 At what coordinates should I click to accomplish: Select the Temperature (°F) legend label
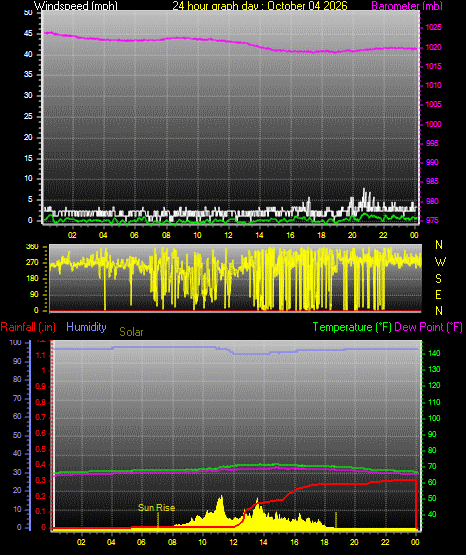click(x=352, y=327)
